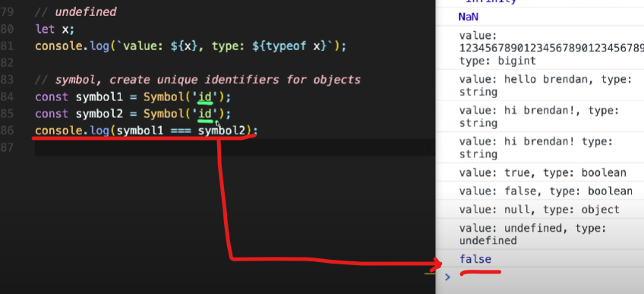
Task: Click line number 80 in the gutter
Action: pos(7,29)
